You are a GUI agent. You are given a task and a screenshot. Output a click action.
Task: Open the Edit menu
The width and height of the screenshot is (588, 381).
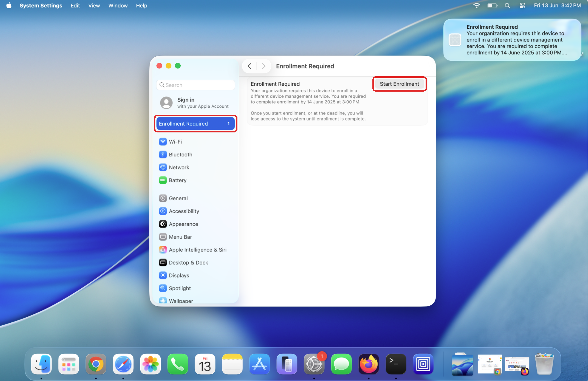[x=75, y=5]
